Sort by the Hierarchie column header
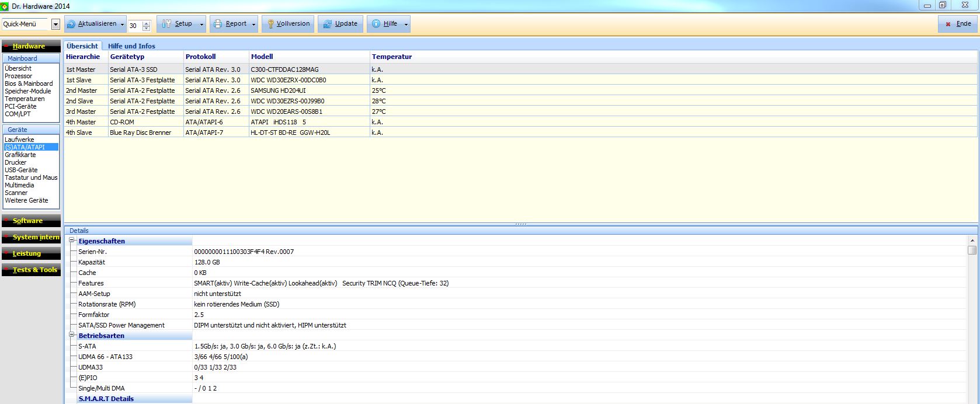The image size is (980, 404). coord(86,57)
